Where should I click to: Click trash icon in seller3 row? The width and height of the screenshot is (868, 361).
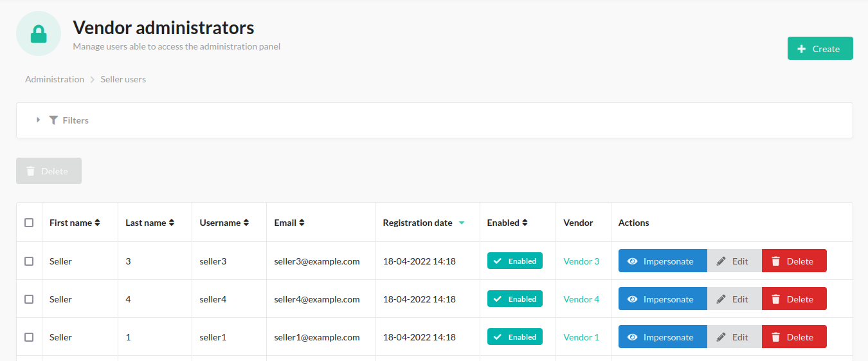(x=776, y=261)
